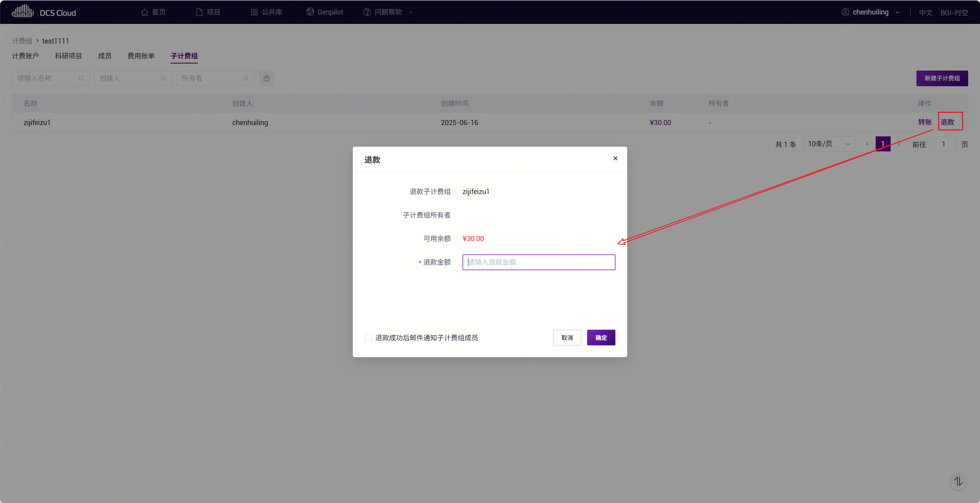Click 新建子计费组 button
Viewport: 980px width, 503px height.
pyautogui.click(x=942, y=78)
